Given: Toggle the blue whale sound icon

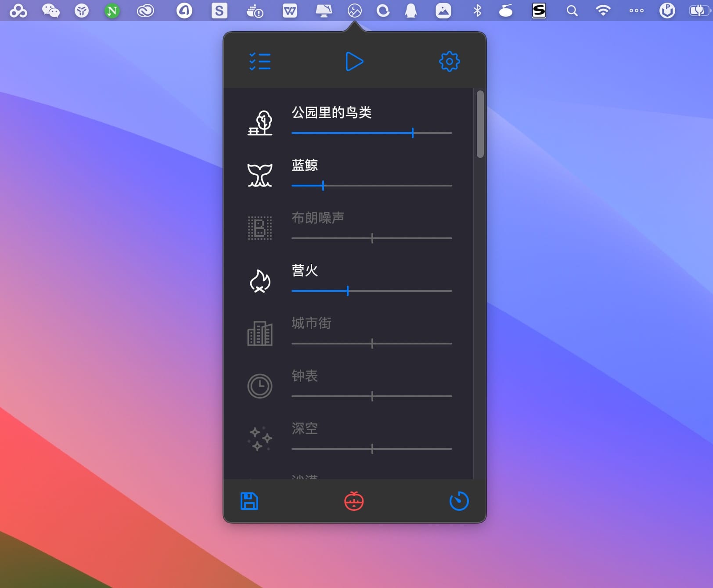Looking at the screenshot, I should pos(260,176).
